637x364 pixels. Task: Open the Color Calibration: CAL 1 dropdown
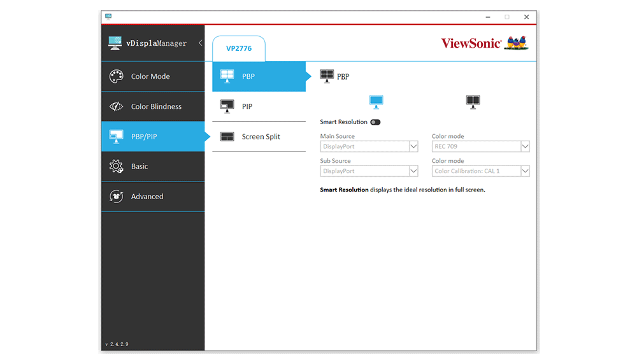pyautogui.click(x=480, y=171)
